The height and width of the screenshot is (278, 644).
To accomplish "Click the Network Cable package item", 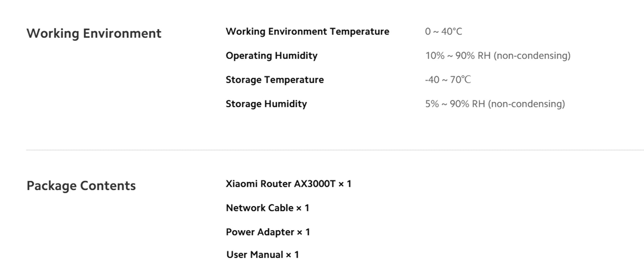I will click(259, 208).
